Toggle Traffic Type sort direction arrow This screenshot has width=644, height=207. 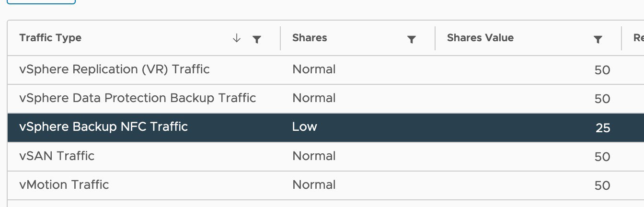[x=236, y=39]
